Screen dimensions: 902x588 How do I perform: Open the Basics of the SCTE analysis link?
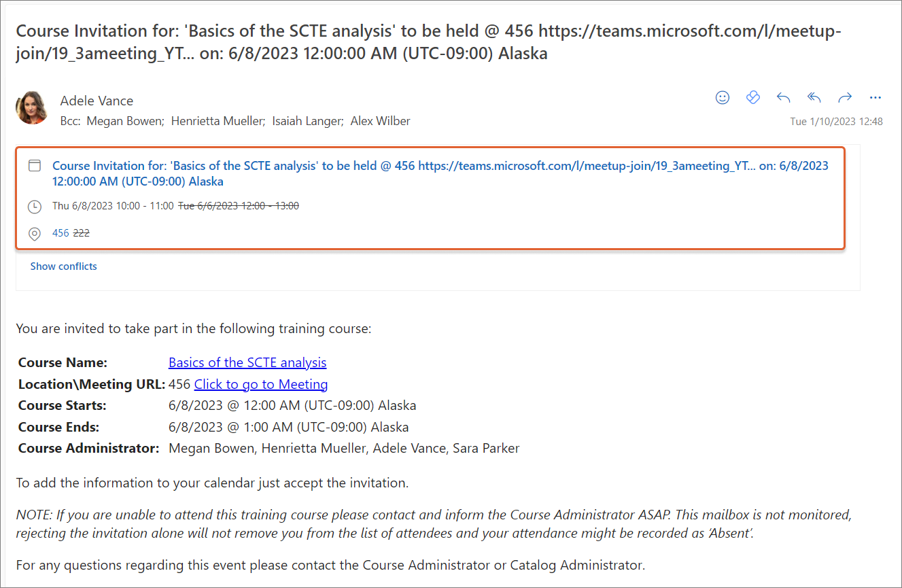pyautogui.click(x=247, y=362)
